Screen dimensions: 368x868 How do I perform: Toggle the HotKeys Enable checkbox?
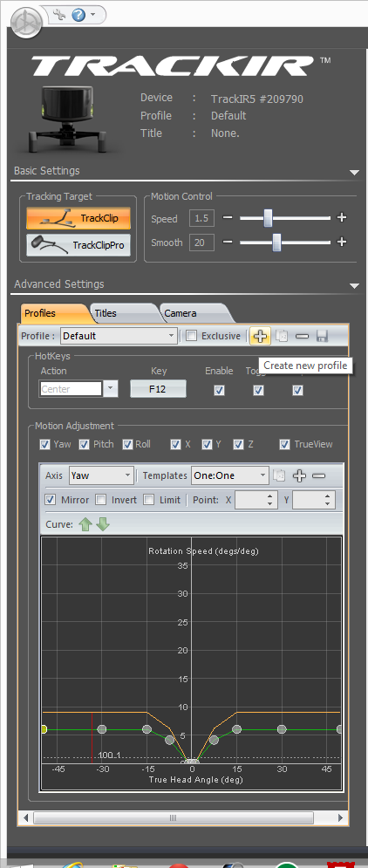(x=219, y=390)
